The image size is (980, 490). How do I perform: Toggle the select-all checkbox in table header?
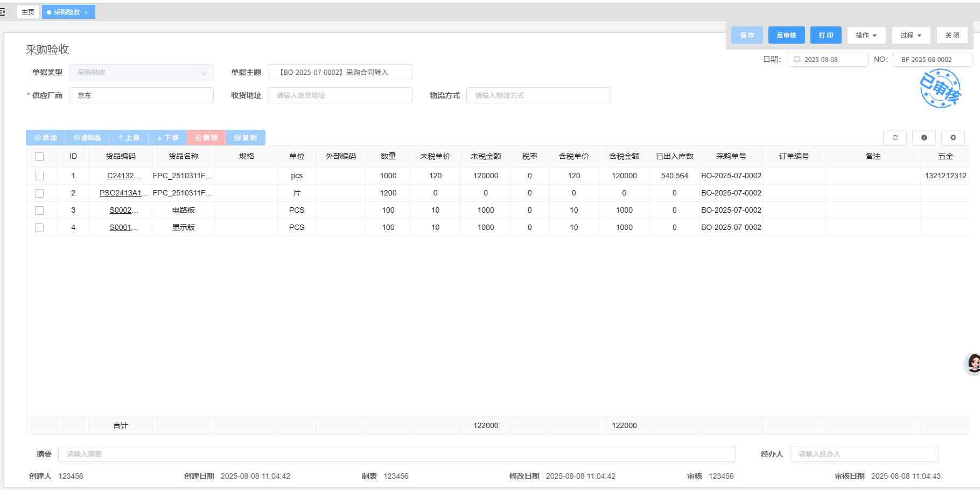click(39, 157)
